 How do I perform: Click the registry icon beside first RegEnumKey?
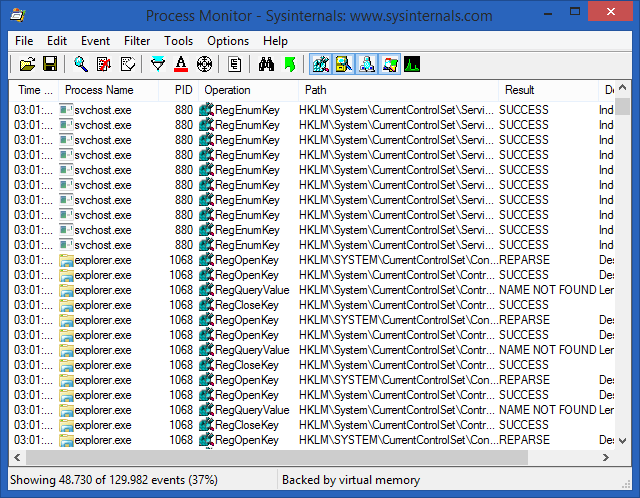(207, 110)
